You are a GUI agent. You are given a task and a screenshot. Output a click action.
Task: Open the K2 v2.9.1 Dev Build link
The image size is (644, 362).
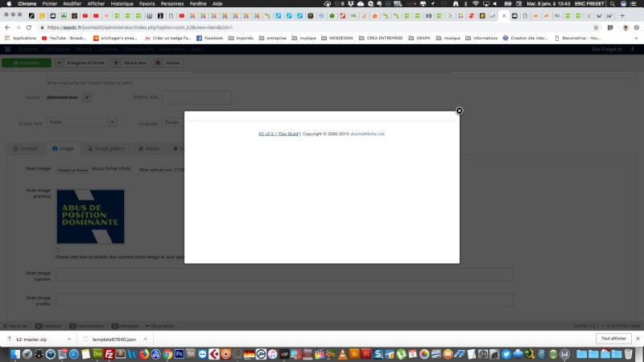(279, 134)
